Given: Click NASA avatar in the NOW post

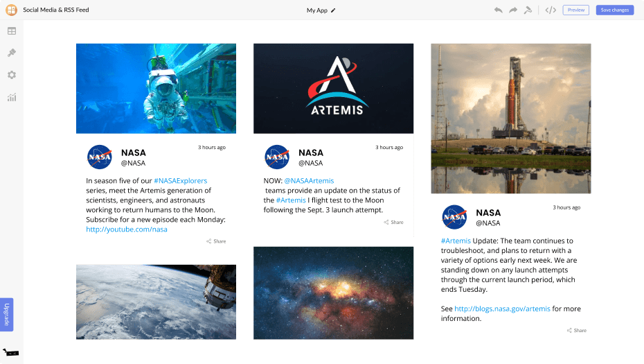Looking at the screenshot, I should 277,157.
